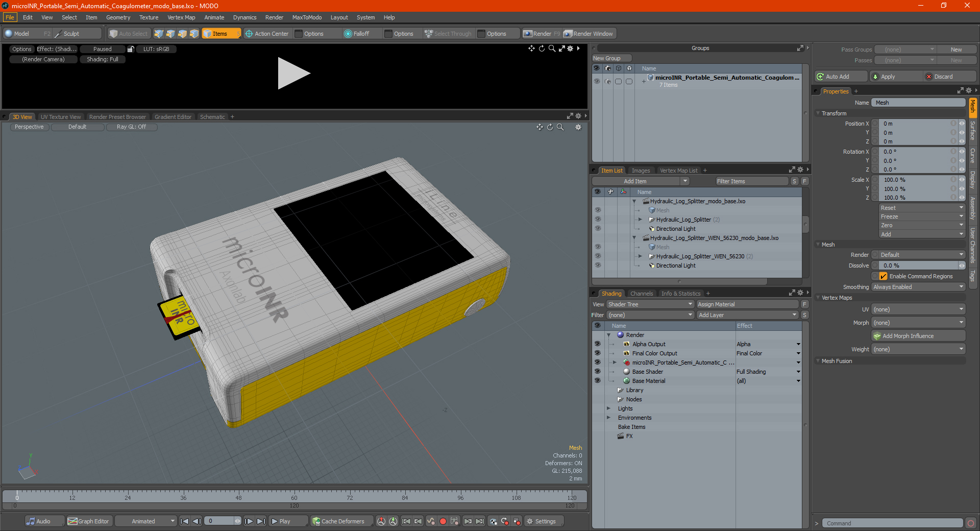Select Vertices selection mode icon
The image size is (980, 531).
click(x=159, y=34)
